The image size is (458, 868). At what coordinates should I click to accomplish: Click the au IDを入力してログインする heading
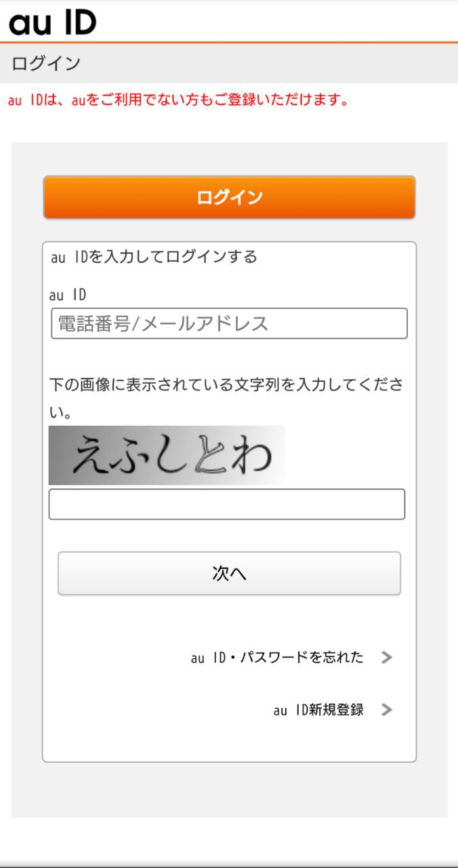point(154,257)
